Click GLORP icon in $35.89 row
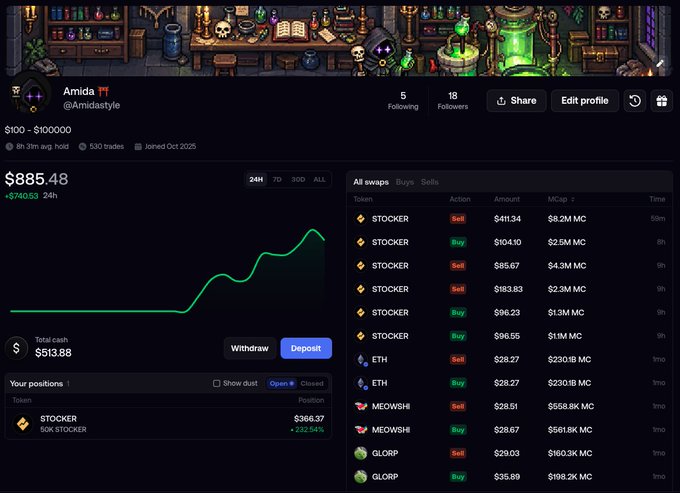680x493 pixels. point(360,477)
